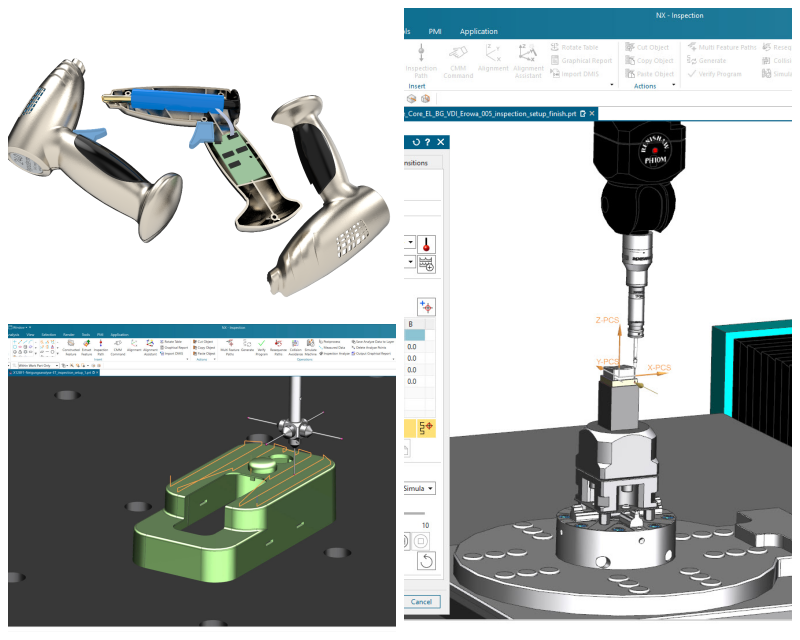Viewport: 800px width, 640px height.
Task: Click the red probe tip icon button
Action: point(426,244)
